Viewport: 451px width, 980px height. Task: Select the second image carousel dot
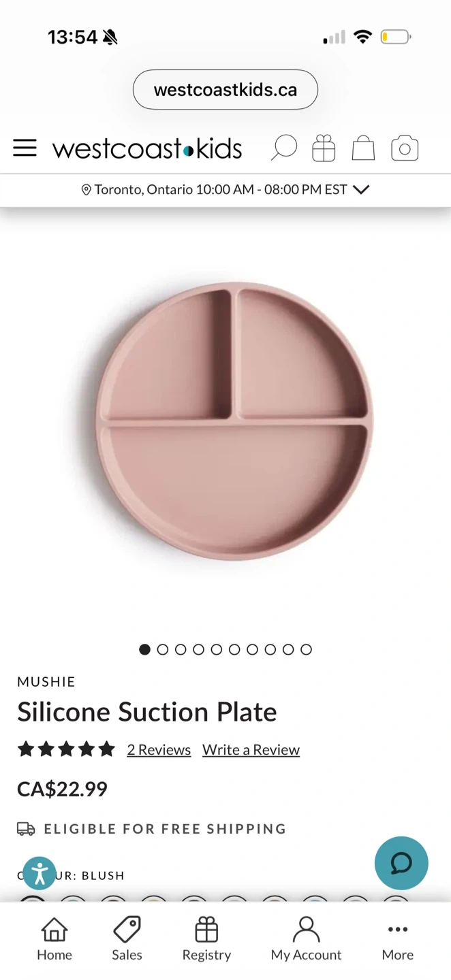[163, 649]
